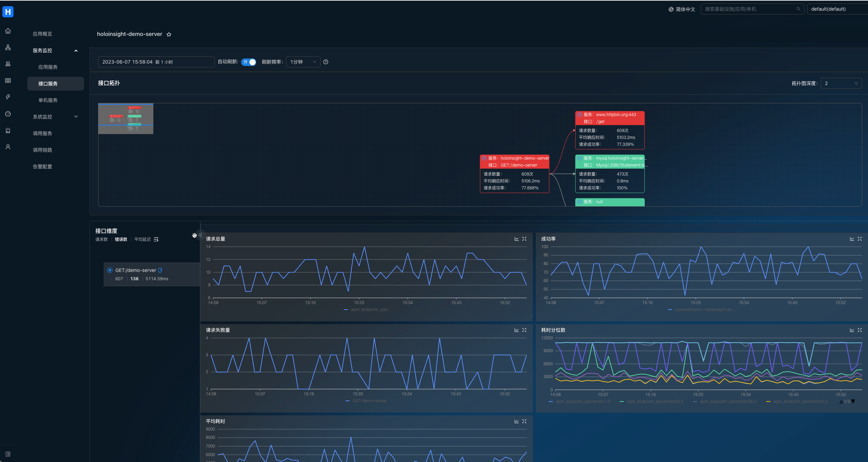This screenshot has height=462, width=868.
Task: Click the HoloInsight H logo
Action: (8, 12)
